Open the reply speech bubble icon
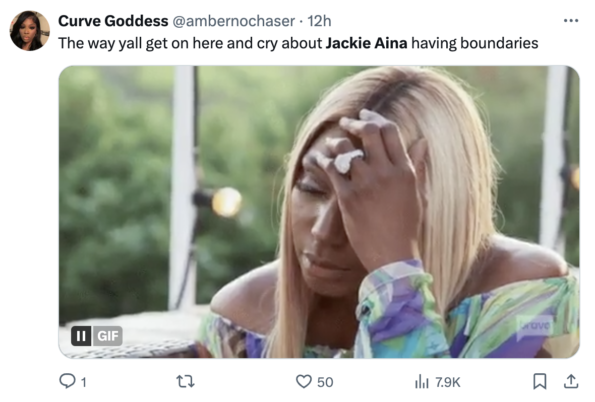Screen dimensions: 595x402 pos(67,381)
